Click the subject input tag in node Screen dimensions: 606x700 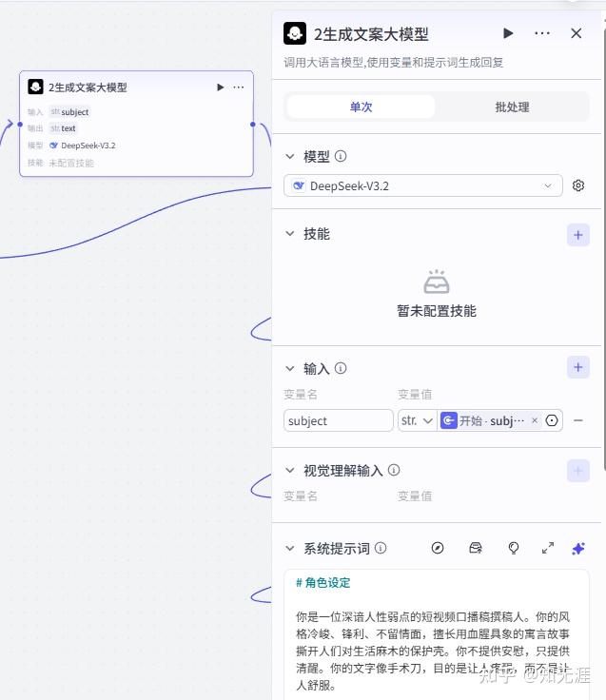[69, 111]
